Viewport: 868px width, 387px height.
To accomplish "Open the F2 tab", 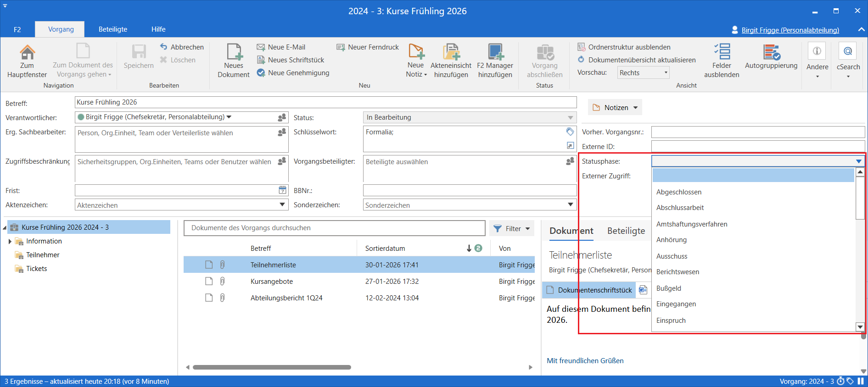I will (17, 29).
